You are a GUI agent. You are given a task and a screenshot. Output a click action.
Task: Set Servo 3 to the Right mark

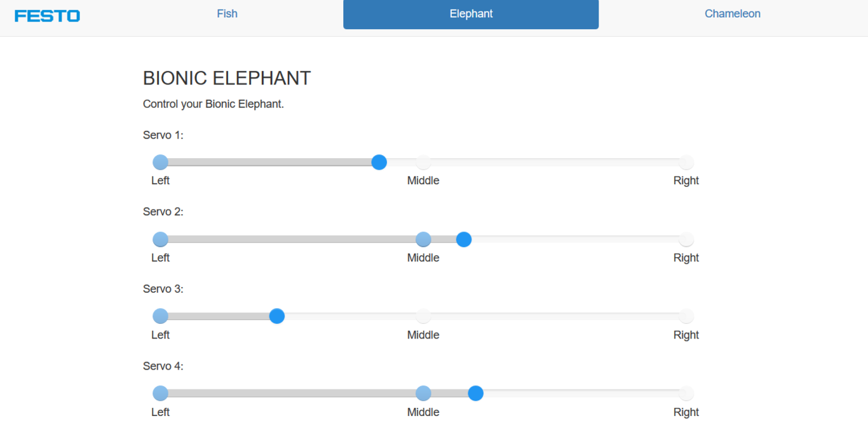click(x=686, y=316)
